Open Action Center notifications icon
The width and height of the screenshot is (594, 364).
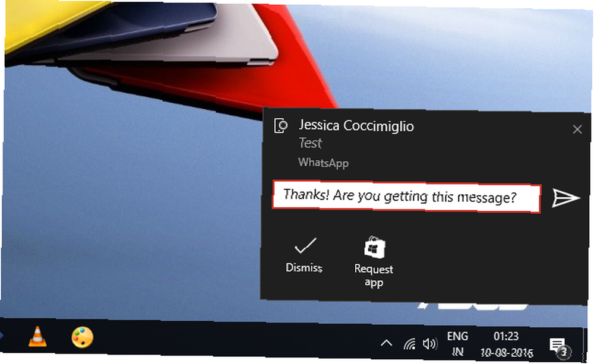click(x=560, y=347)
